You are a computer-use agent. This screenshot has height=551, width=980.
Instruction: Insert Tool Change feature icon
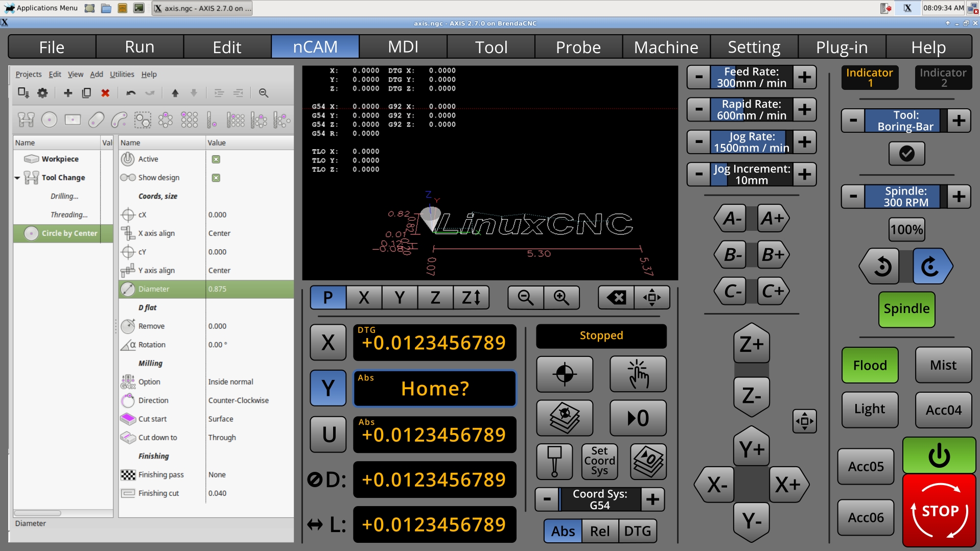click(26, 120)
